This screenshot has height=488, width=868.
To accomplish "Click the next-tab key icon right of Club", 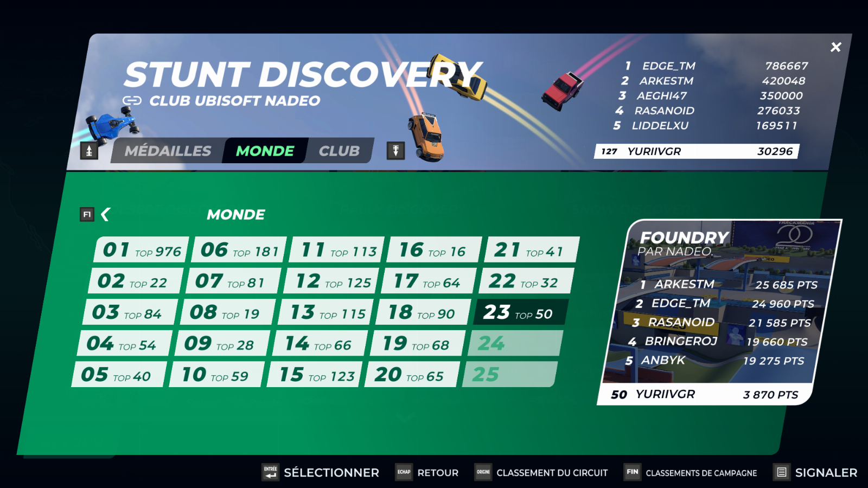I will coord(395,151).
